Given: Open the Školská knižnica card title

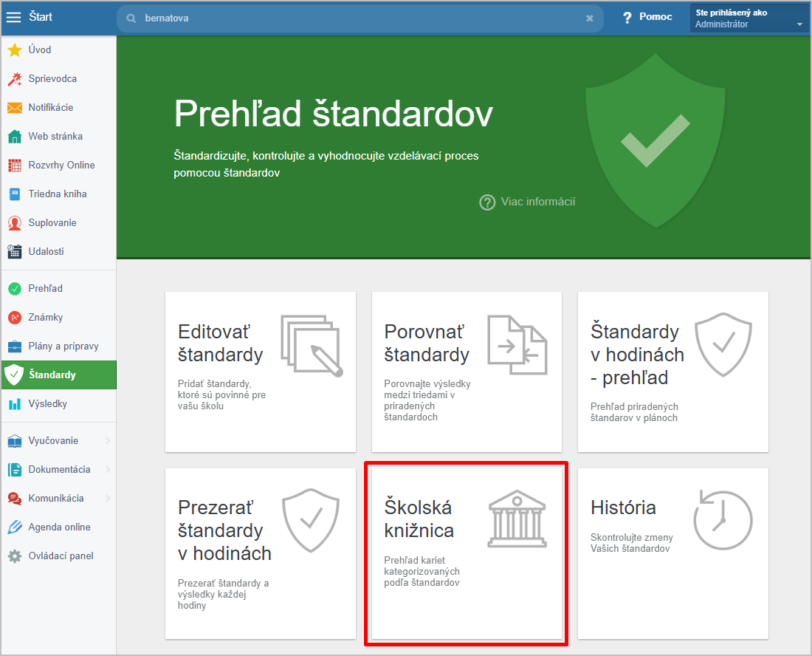Looking at the screenshot, I should 419,519.
